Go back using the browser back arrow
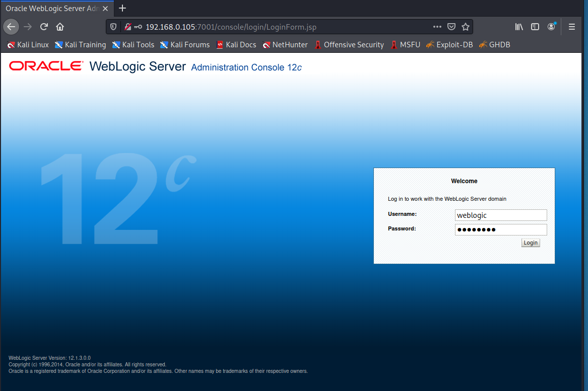 coord(11,27)
